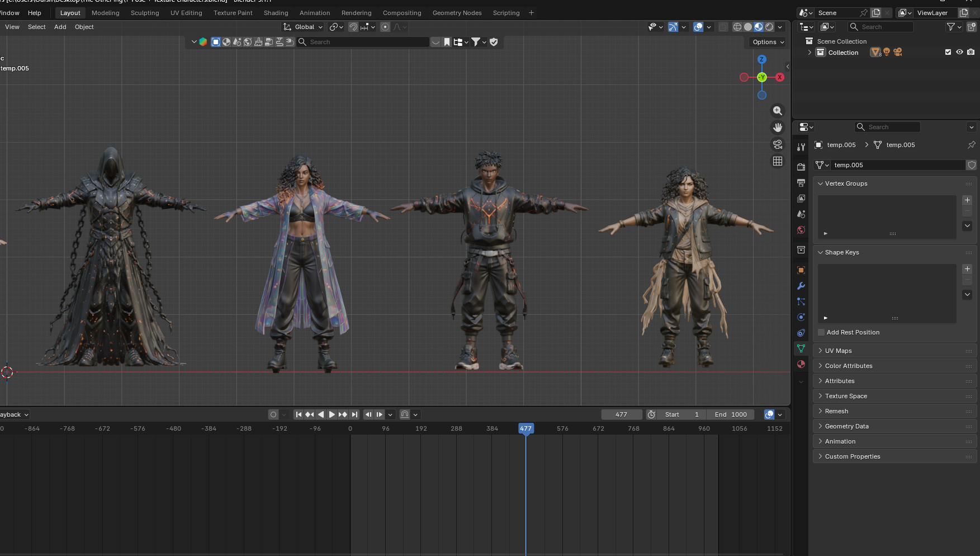Open the Modeling workspace tab
The width and height of the screenshot is (980, 556).
[106, 13]
